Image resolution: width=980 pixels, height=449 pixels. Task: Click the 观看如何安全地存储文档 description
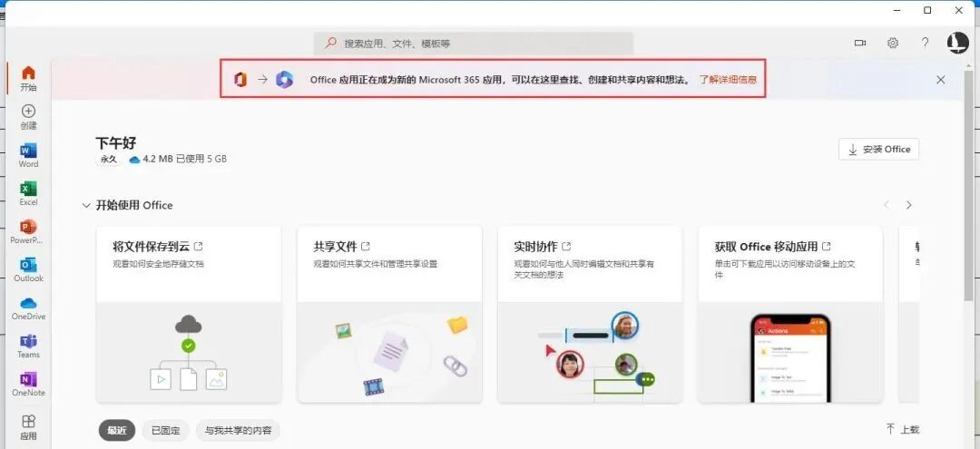[158, 264]
